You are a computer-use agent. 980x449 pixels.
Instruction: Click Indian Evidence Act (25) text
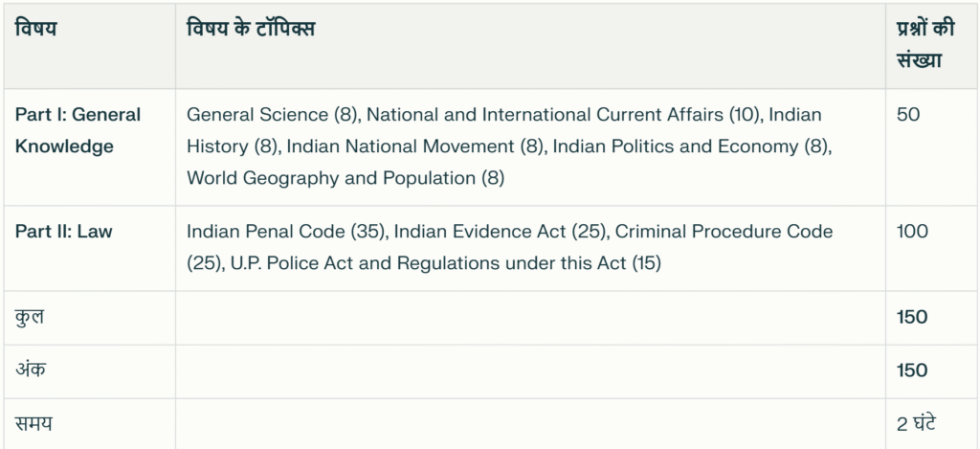(500, 232)
